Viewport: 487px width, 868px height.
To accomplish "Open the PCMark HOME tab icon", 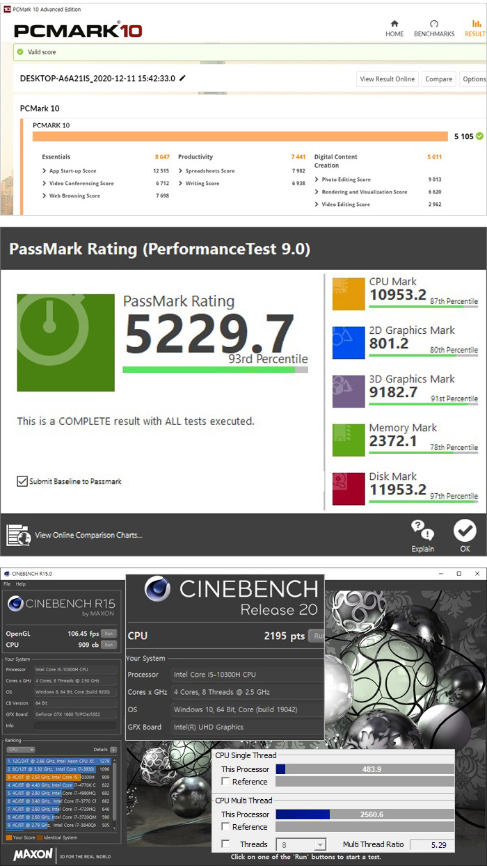I will 394,24.
